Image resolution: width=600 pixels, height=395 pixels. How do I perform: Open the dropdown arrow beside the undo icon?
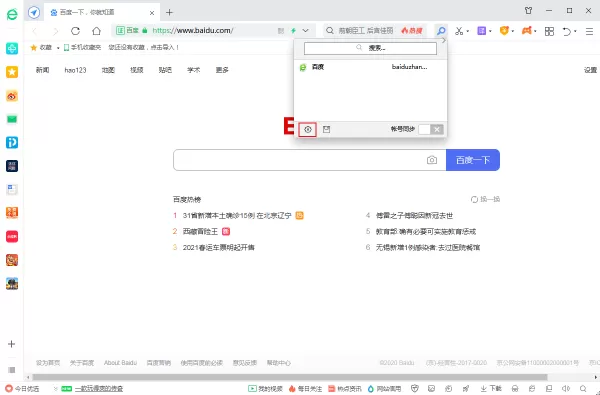tap(575, 31)
